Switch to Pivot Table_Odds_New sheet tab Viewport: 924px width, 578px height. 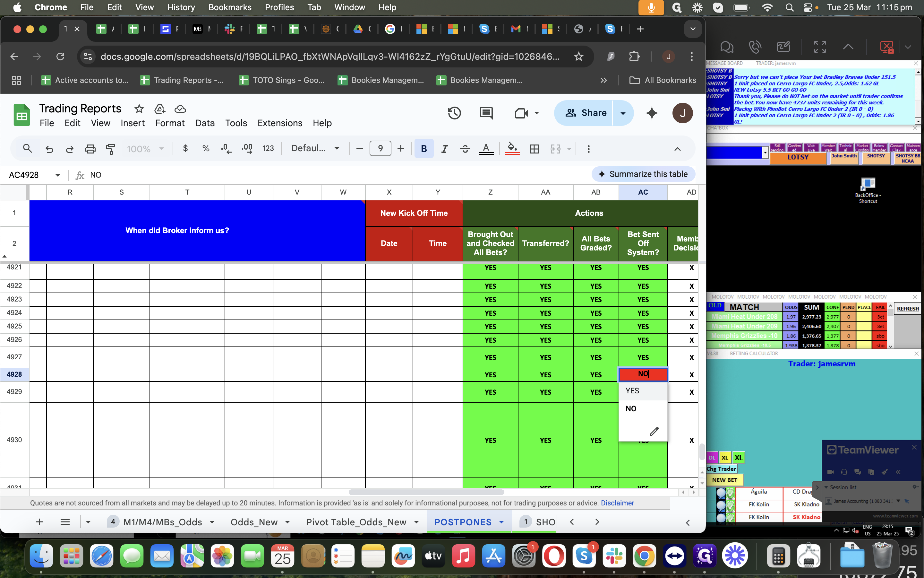[356, 522]
